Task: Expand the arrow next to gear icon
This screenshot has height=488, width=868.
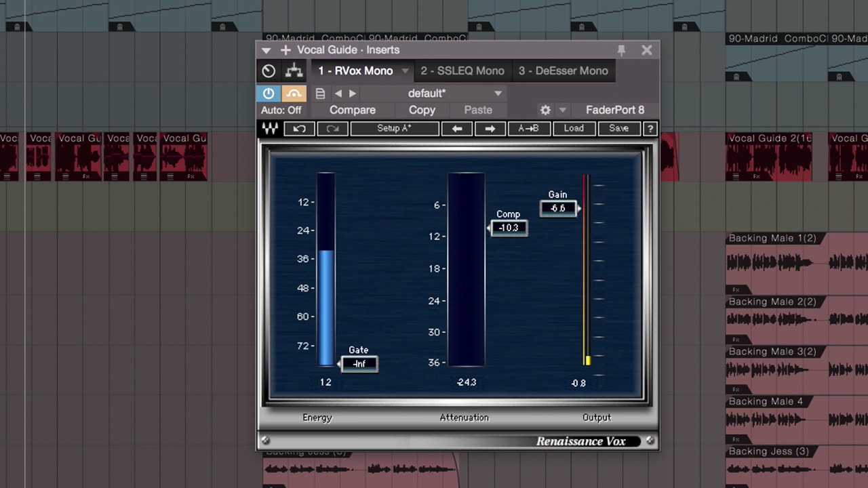Action: coord(562,110)
